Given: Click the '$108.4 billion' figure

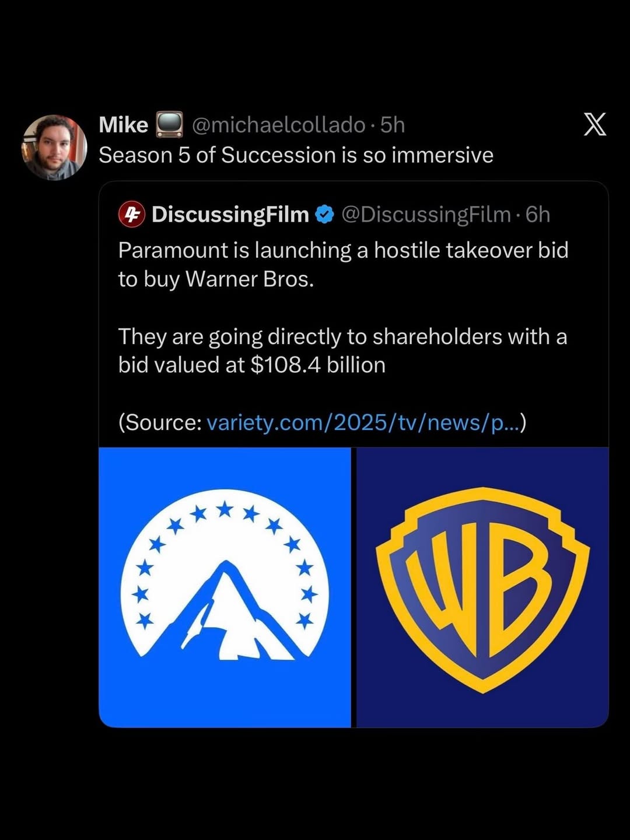Looking at the screenshot, I should tap(318, 365).
